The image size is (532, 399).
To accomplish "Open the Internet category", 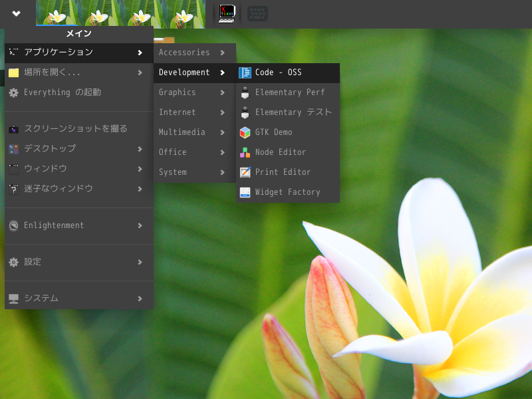I will point(195,112).
